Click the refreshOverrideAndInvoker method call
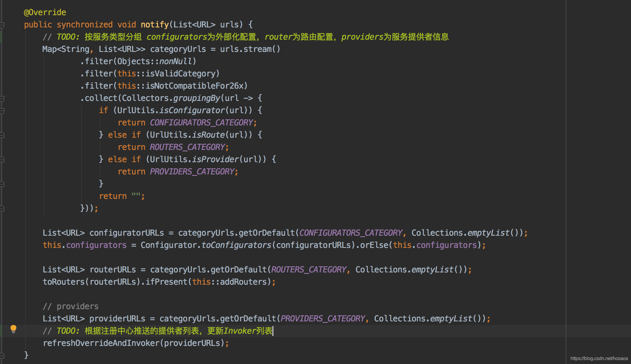Image resolution: width=631 pixels, height=364 pixels. pos(101,343)
